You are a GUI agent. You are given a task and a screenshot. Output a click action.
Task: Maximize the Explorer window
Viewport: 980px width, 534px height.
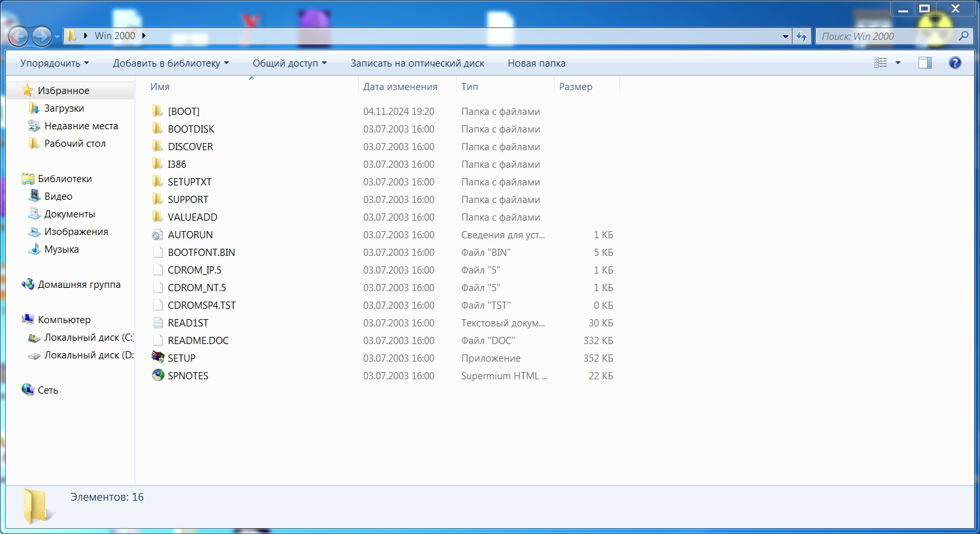click(x=924, y=8)
